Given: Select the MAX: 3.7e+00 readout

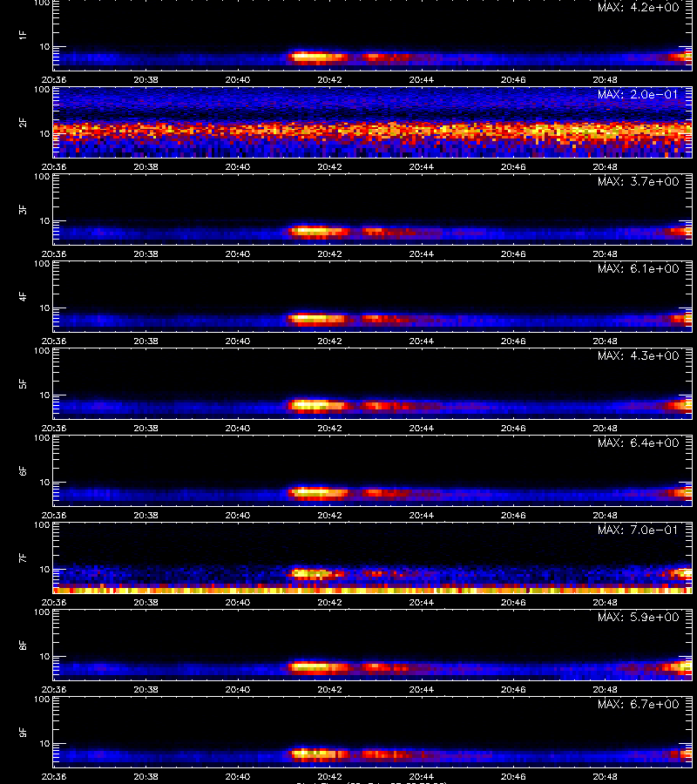Looking at the screenshot, I should 638,181.
